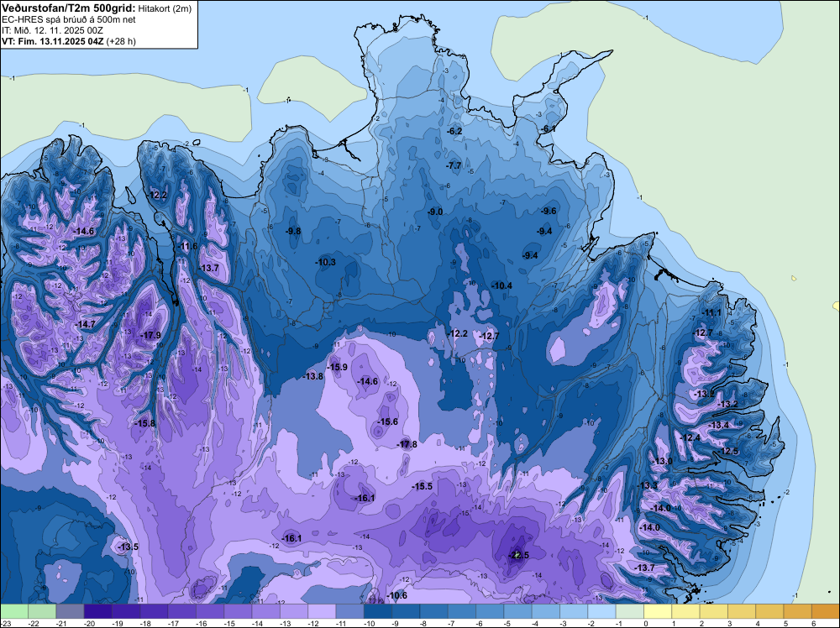Click the title text 'Veðurstofan/T2m 500grid'
Viewport: 840px width, 628px height.
pyautogui.click(x=69, y=8)
